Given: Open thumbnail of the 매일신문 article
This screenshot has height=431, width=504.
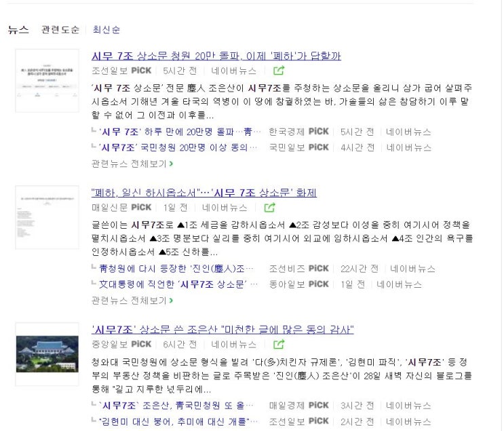Looking at the screenshot, I should coord(47,217).
